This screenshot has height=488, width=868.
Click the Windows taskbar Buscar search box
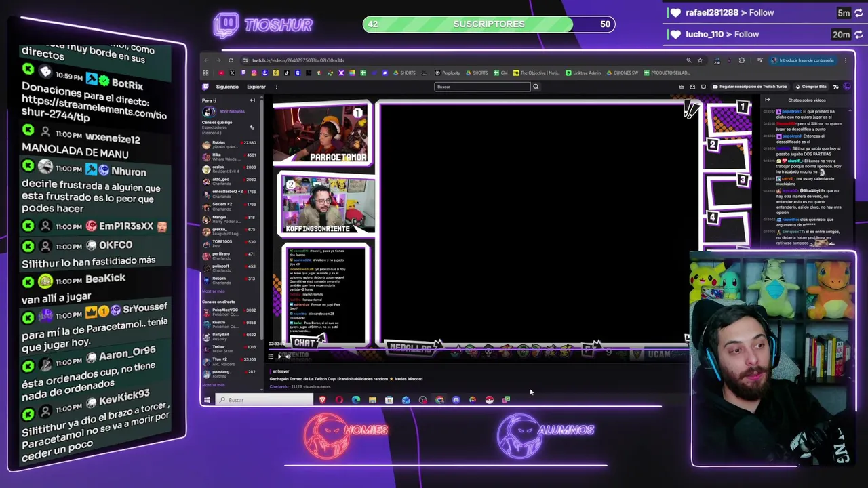click(x=264, y=400)
